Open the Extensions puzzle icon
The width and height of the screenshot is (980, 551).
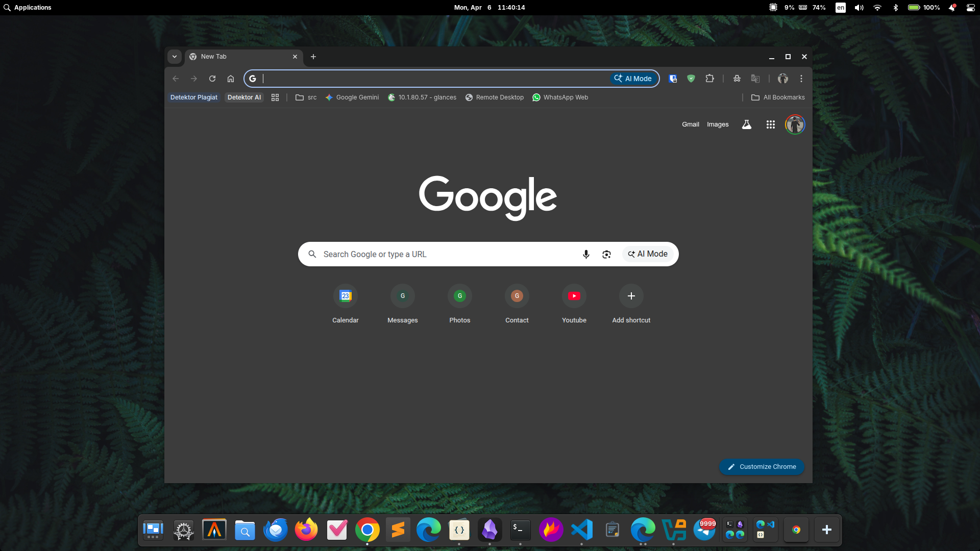pyautogui.click(x=709, y=79)
